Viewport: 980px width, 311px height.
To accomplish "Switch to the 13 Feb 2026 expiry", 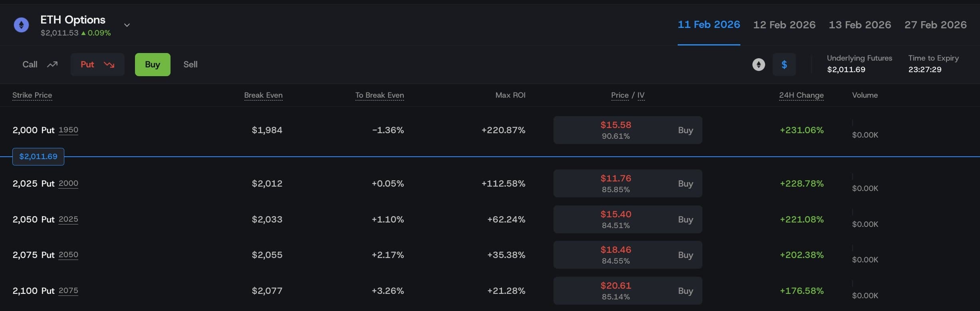I will (860, 25).
